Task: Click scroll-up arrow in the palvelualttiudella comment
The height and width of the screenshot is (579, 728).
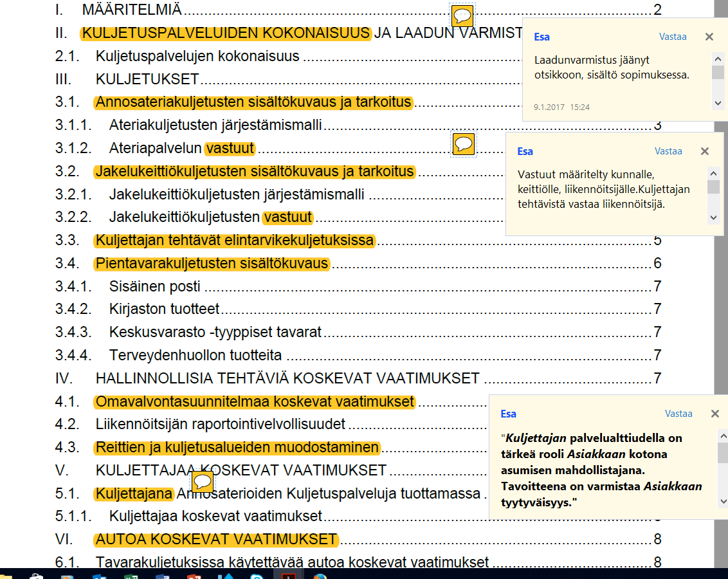Action: tap(723, 436)
